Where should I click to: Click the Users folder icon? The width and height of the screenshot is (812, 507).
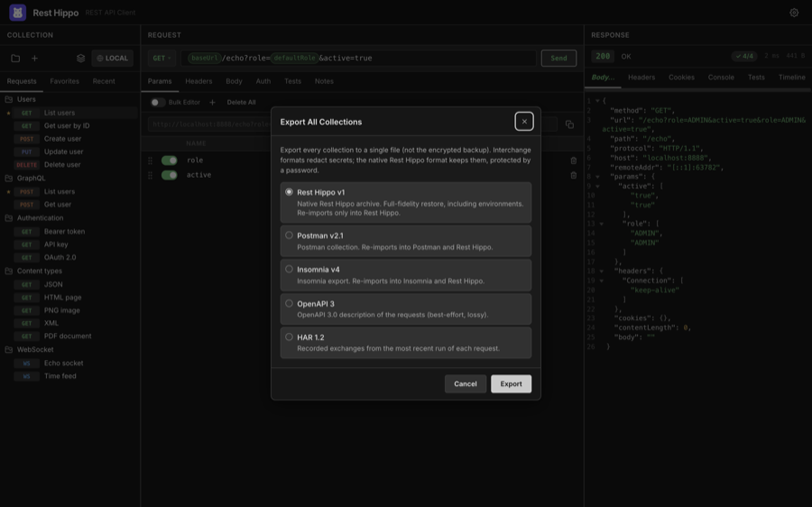pos(9,99)
